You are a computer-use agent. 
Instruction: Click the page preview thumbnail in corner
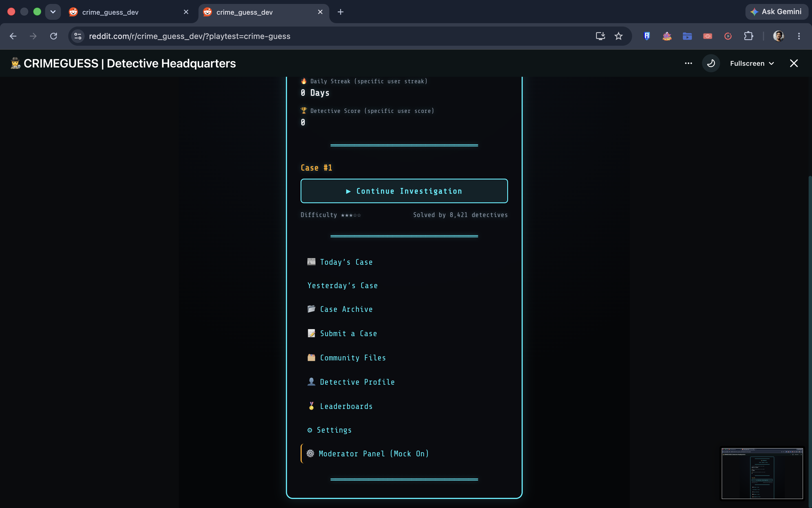(x=762, y=473)
